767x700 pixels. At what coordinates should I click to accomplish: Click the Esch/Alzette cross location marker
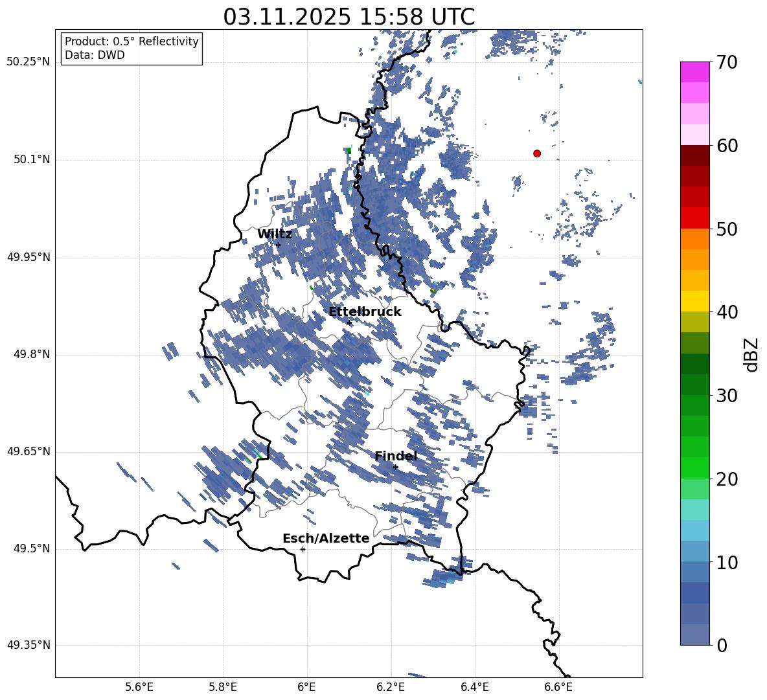point(303,549)
